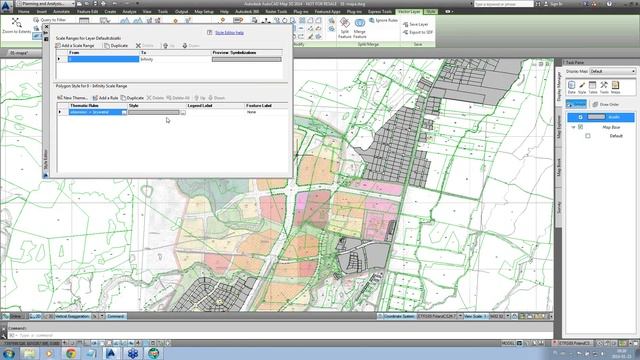Open the Vertical Exaggeration dropdown
This screenshot has height=360, width=640.
pyautogui.click(x=102, y=316)
